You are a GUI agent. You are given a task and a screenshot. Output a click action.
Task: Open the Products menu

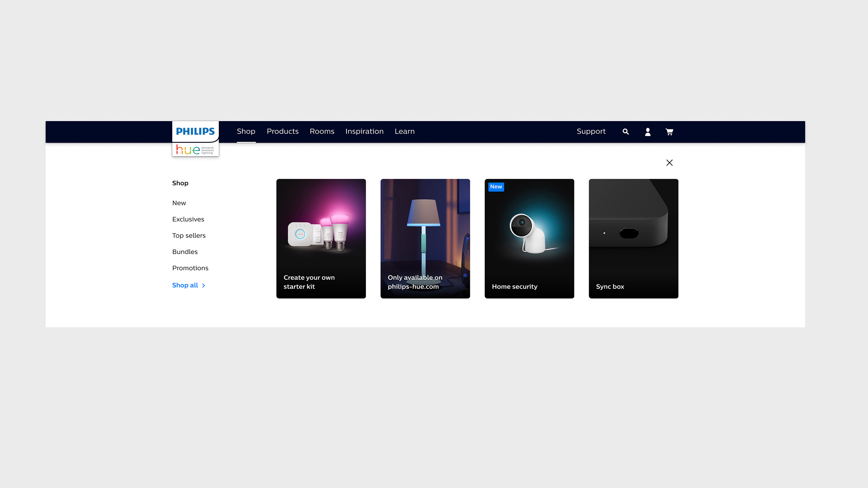(282, 131)
